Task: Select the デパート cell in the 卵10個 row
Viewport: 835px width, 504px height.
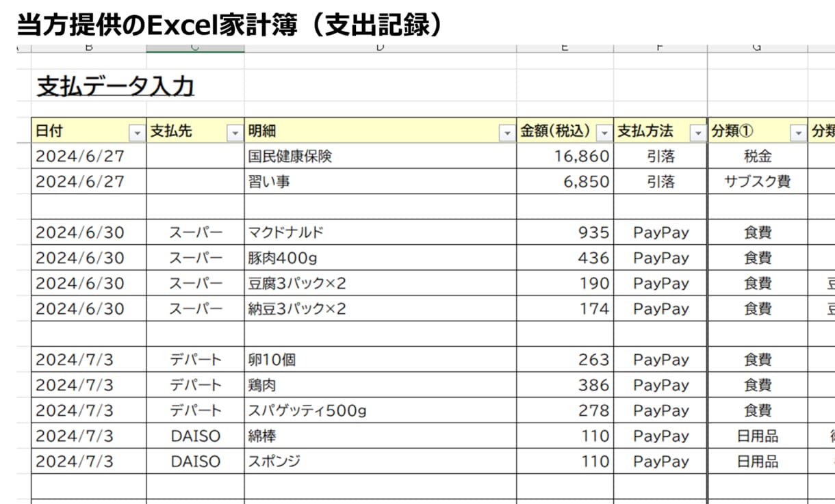Action: click(196, 360)
